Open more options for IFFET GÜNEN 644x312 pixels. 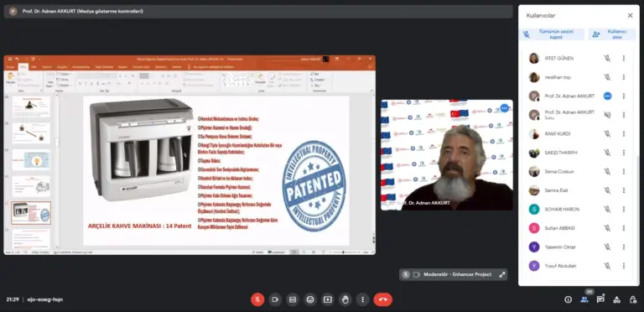point(624,59)
